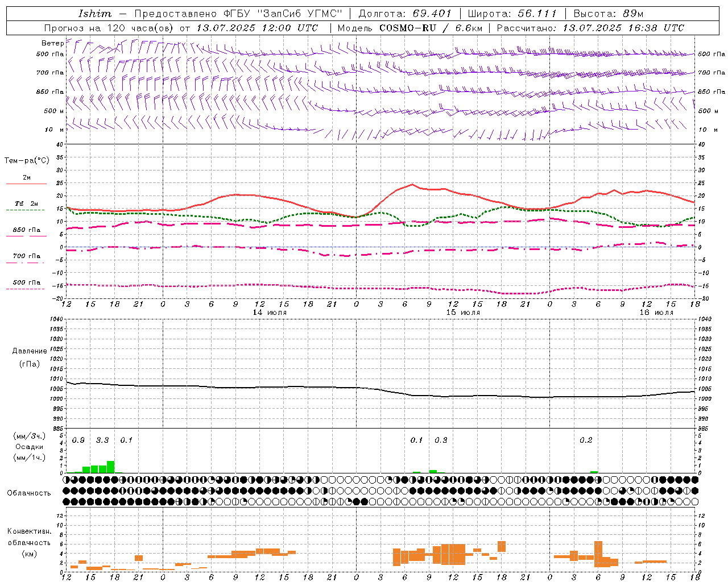Click the Осадки precipitation label
Screen dimensions: 728x582
click(29, 447)
